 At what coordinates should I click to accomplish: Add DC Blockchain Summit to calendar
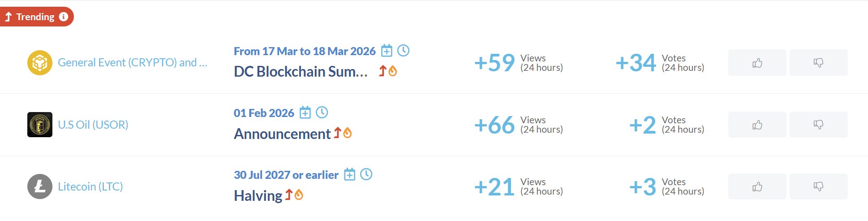(387, 51)
